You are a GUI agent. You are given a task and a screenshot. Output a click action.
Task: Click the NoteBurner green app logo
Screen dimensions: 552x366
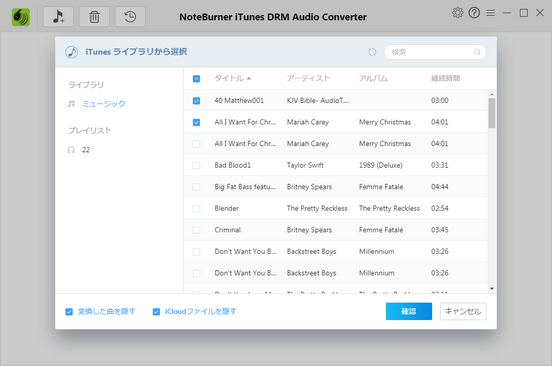[21, 17]
